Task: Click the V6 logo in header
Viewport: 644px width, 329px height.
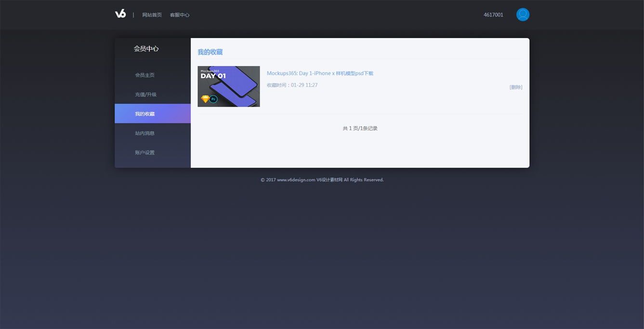Action: (x=120, y=14)
